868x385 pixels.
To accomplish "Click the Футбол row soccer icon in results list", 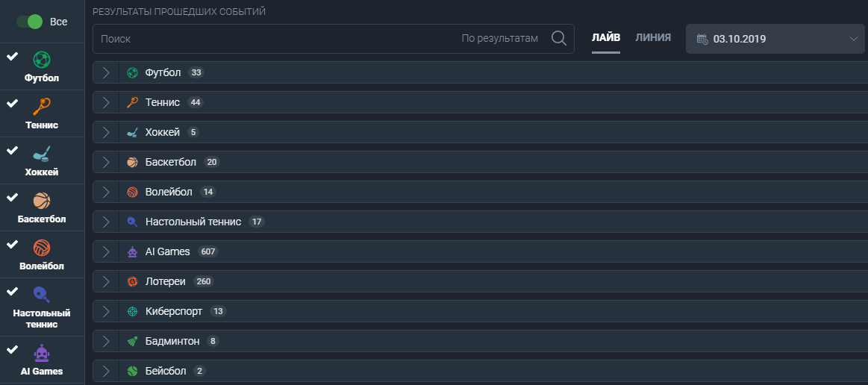I will 132,72.
